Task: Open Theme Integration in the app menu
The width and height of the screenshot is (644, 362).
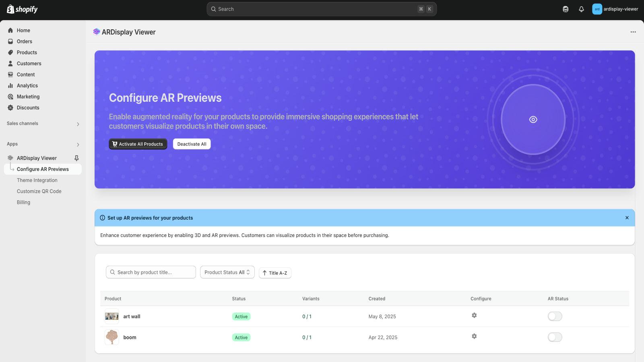Action: tap(37, 180)
